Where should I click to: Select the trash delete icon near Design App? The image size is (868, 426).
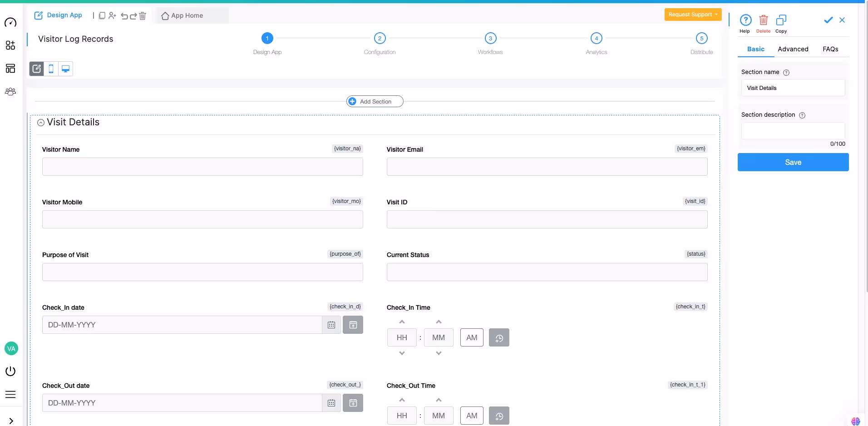(x=143, y=16)
